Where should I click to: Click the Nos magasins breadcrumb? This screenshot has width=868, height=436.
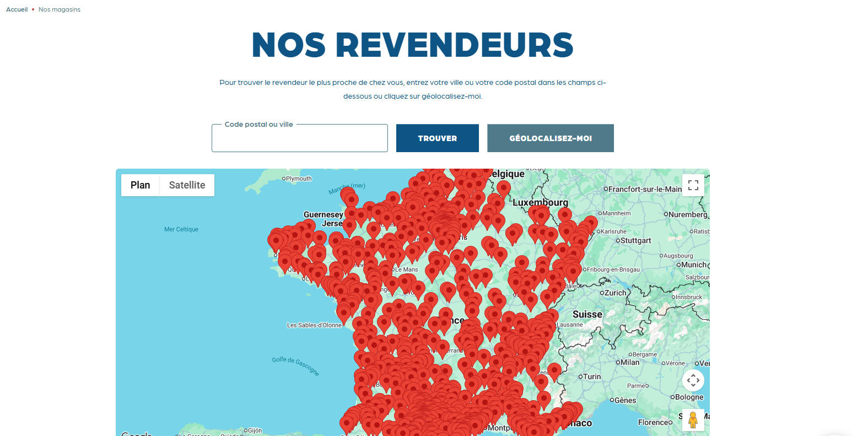point(60,9)
